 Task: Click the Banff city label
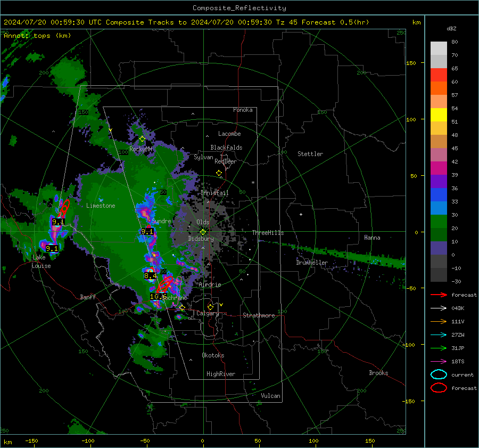(88, 297)
